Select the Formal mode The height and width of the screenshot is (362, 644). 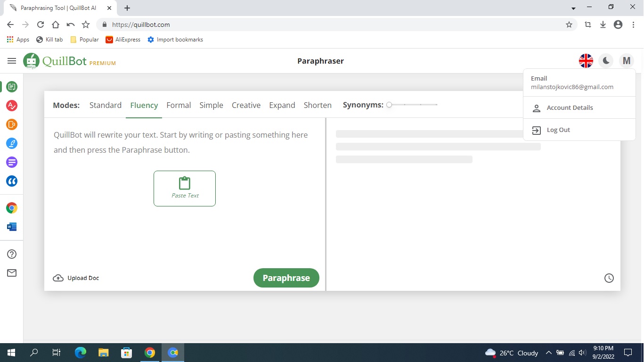(x=179, y=105)
